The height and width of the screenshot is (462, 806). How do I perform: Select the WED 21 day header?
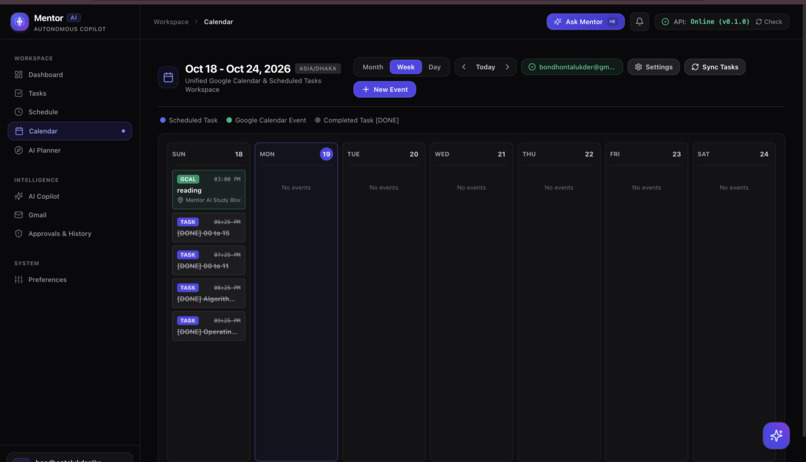470,154
